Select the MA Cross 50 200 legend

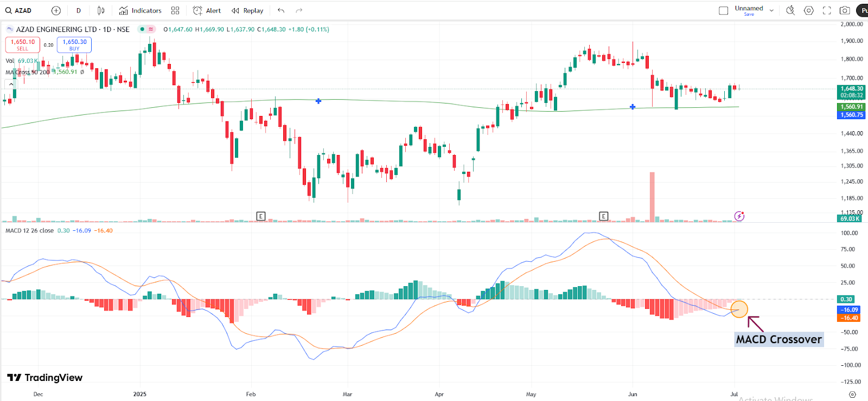[x=28, y=72]
